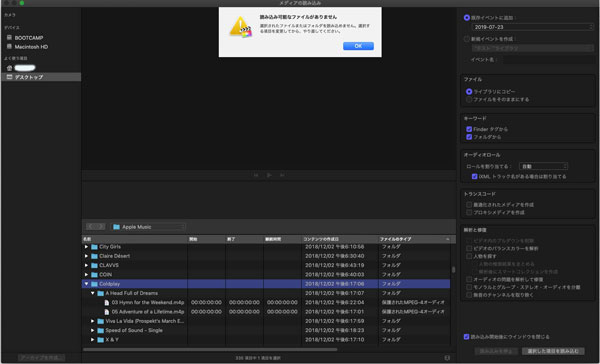
Task: Expand the City Girls folder
Action: 86,247
